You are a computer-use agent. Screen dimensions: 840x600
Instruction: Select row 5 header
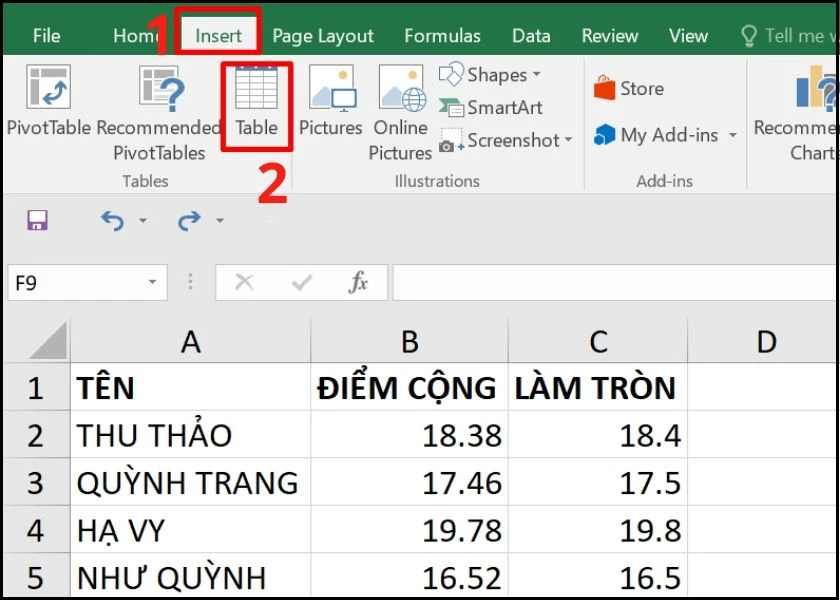tap(36, 576)
